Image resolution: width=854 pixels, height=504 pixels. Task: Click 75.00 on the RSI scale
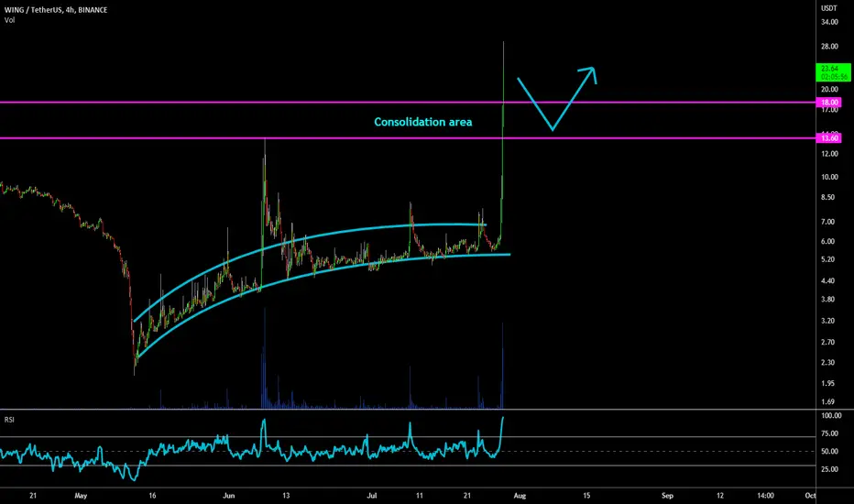coord(829,433)
